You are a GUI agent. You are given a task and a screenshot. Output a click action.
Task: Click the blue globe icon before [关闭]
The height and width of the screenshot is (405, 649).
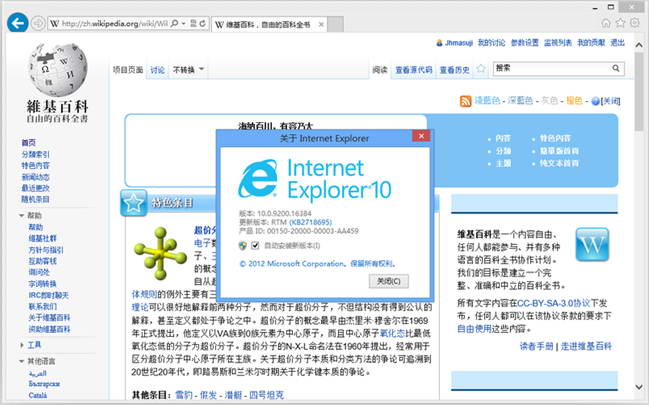point(595,101)
